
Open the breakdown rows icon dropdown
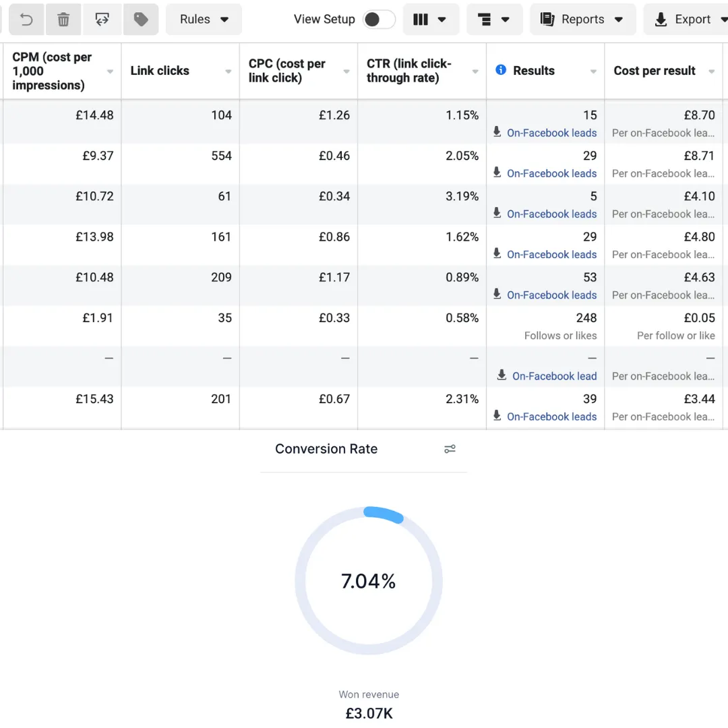[494, 20]
